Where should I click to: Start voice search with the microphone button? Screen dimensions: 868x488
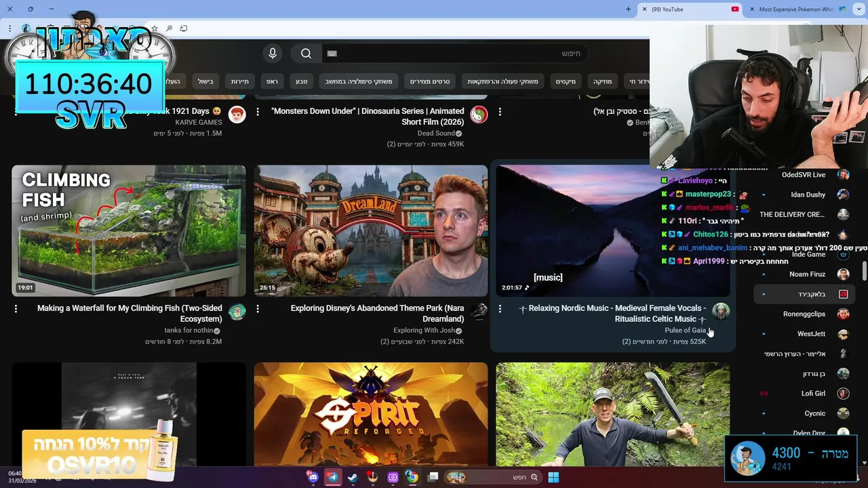[x=273, y=54]
